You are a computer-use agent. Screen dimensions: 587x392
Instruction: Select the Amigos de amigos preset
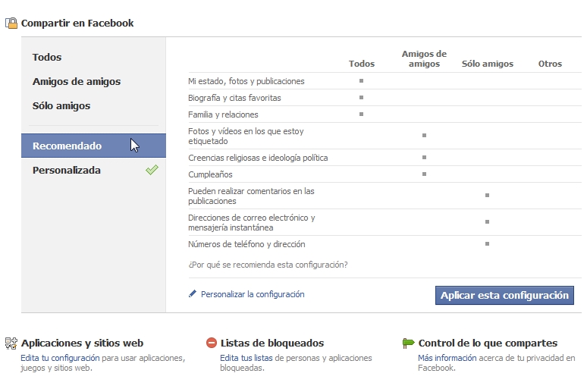click(x=77, y=82)
